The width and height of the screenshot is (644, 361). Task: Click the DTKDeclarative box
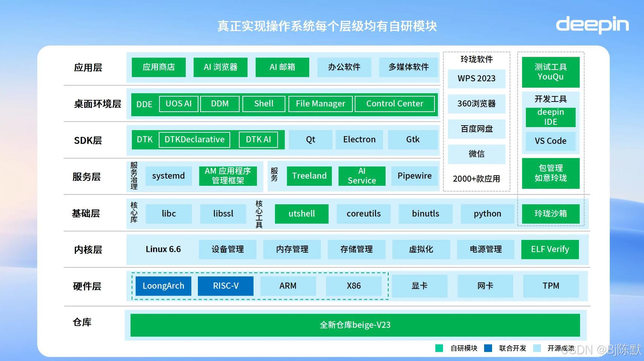click(194, 140)
